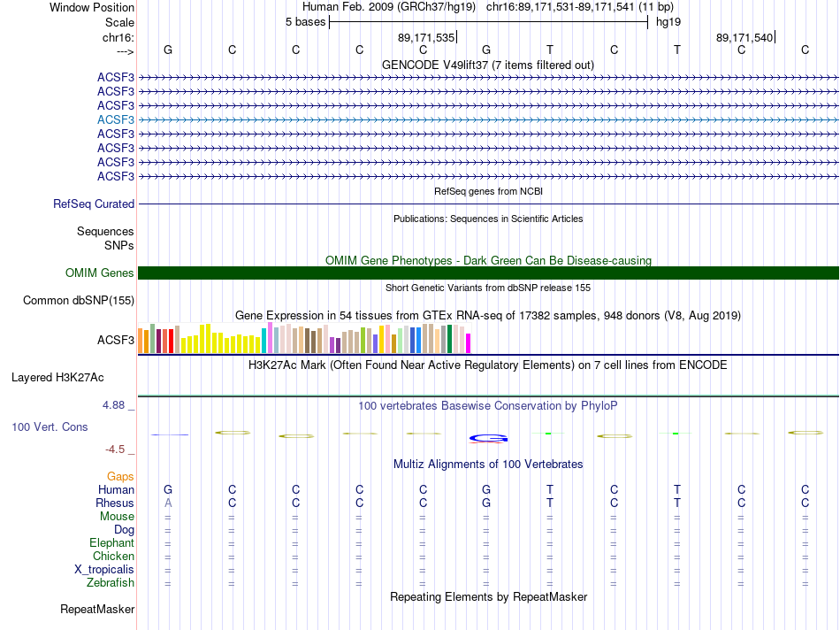Click the Rhesus A mismatch base

coord(168,503)
